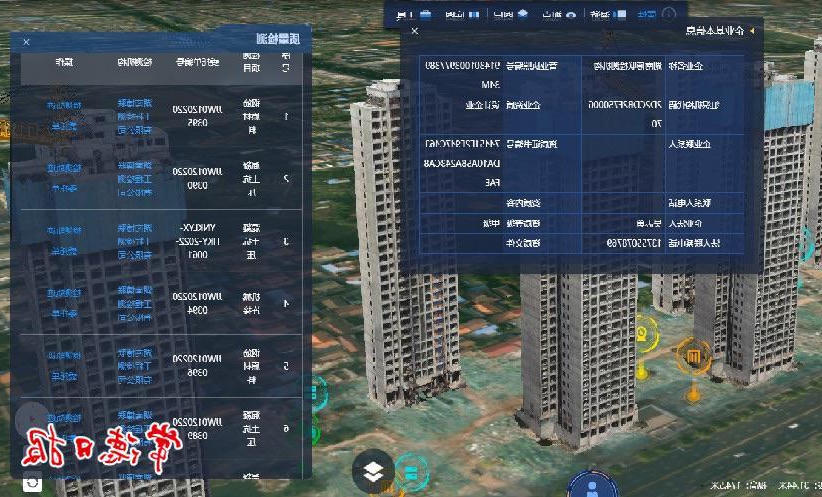Screen dimensions: 822x497
Task: Select order number ending 0395
Action: coord(198,116)
